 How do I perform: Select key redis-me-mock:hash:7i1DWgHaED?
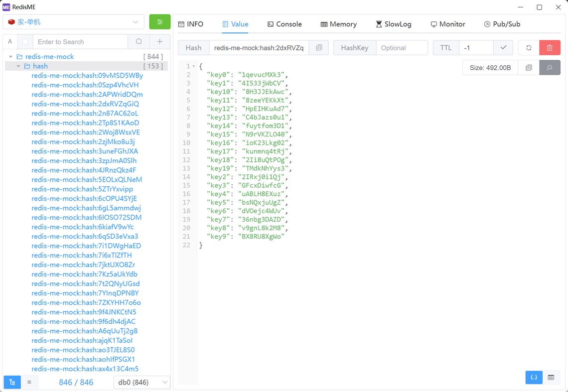pos(86,246)
